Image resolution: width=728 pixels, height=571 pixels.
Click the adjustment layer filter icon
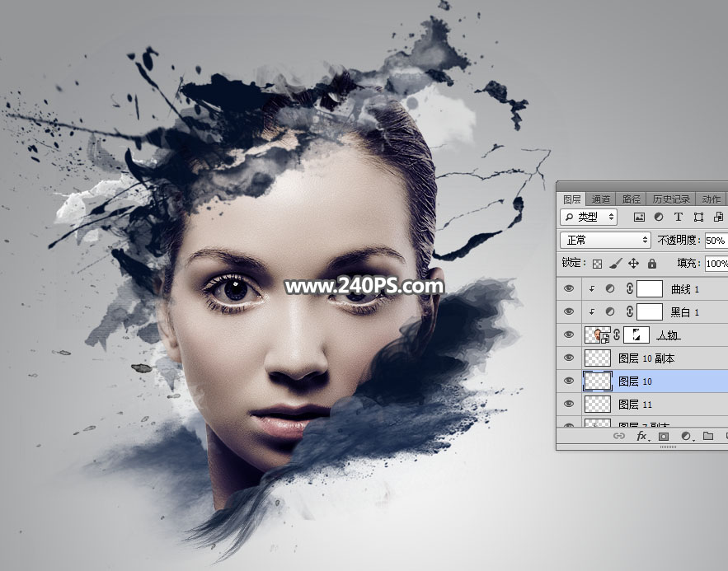(x=659, y=218)
